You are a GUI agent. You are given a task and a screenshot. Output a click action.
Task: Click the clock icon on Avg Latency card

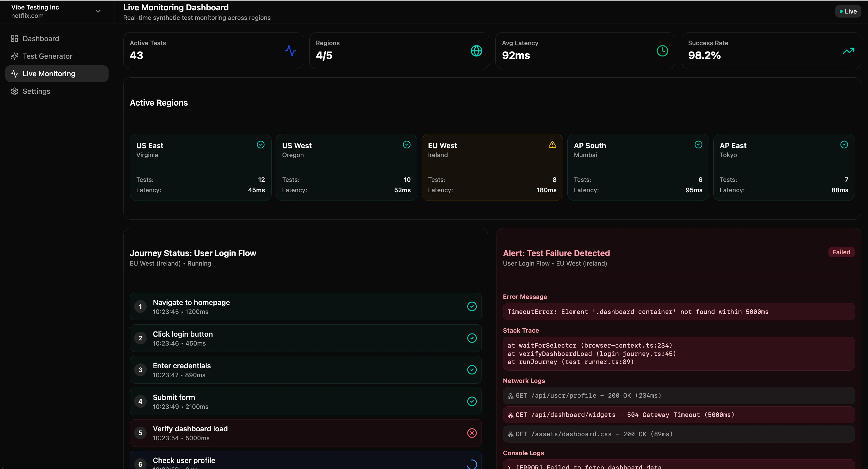coord(662,51)
